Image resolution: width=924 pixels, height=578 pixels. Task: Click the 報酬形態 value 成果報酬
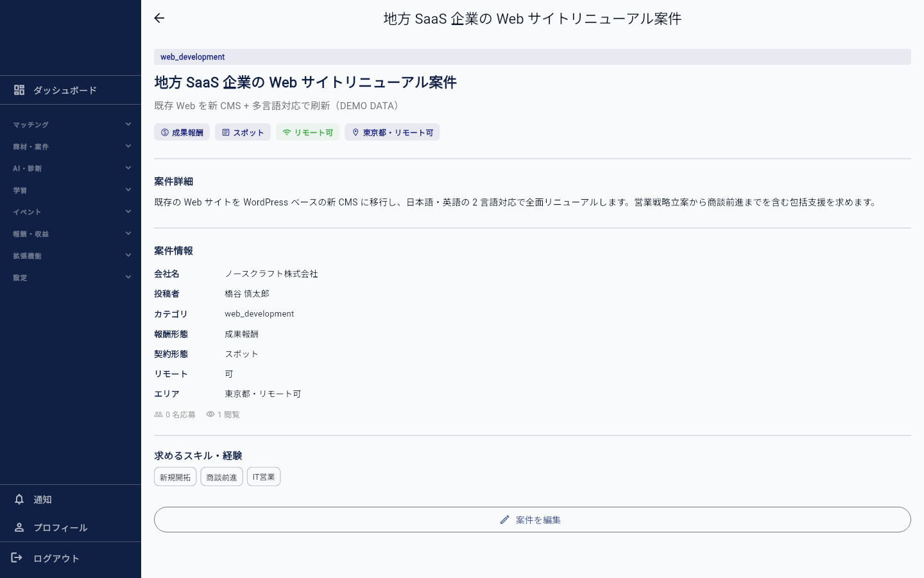(x=241, y=334)
